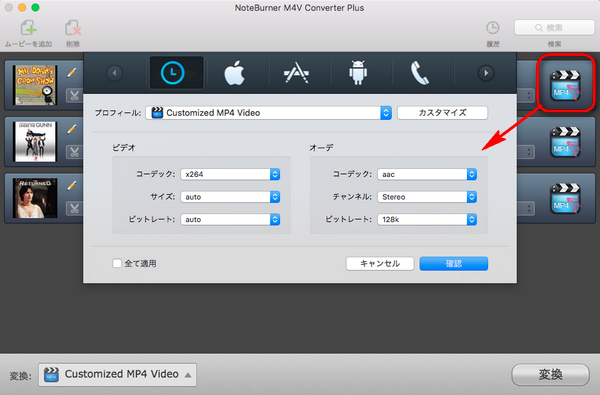
Task: Click scissors clip icon of Gunn movie
Action: 74,152
